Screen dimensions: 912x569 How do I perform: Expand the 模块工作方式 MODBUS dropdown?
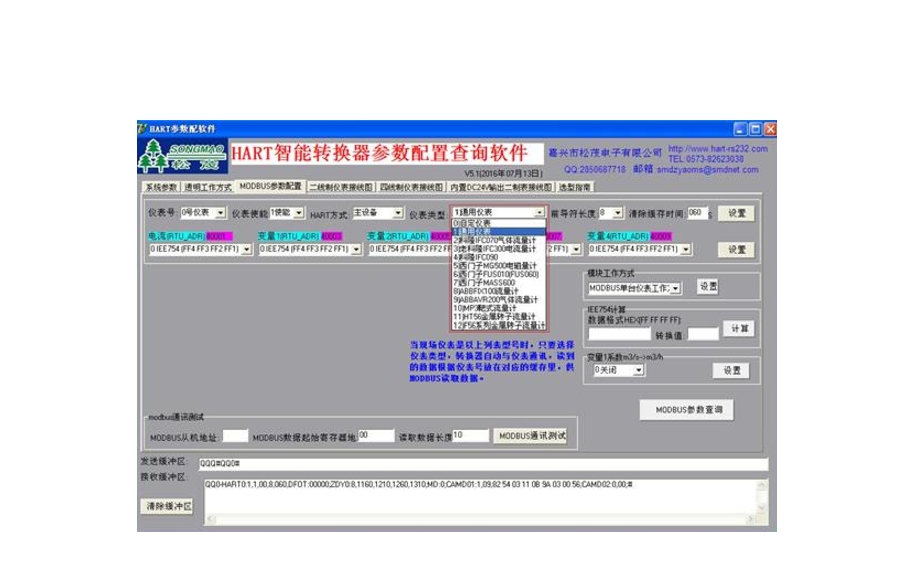676,288
